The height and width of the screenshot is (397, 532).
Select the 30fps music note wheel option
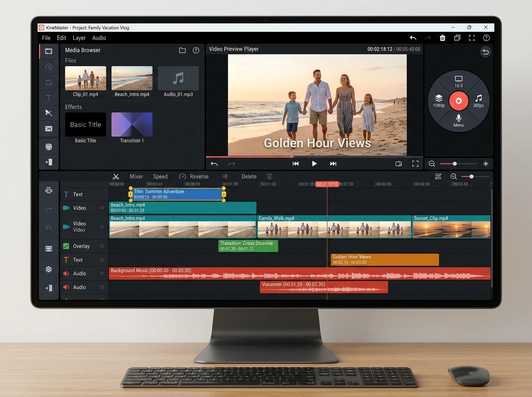tap(478, 101)
